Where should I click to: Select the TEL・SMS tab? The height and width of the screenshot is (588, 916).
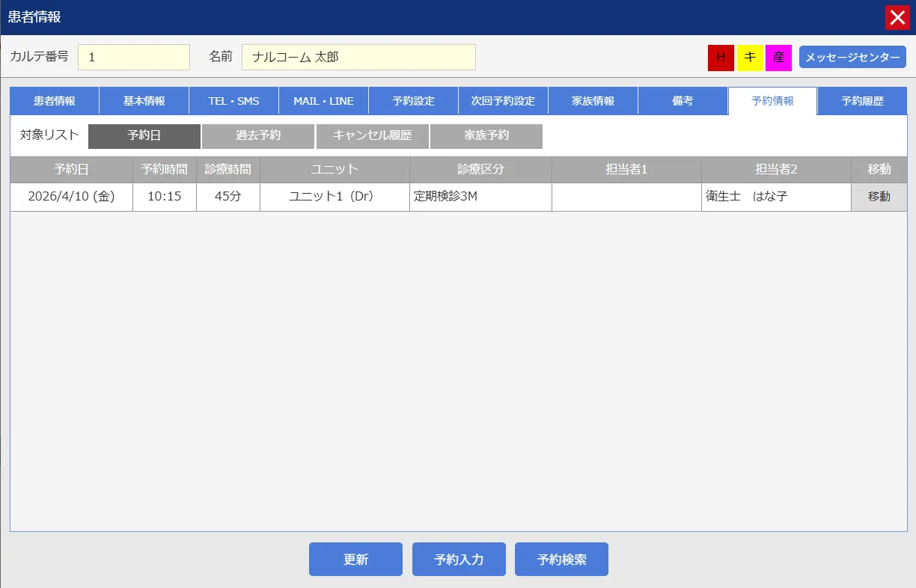coord(233,101)
